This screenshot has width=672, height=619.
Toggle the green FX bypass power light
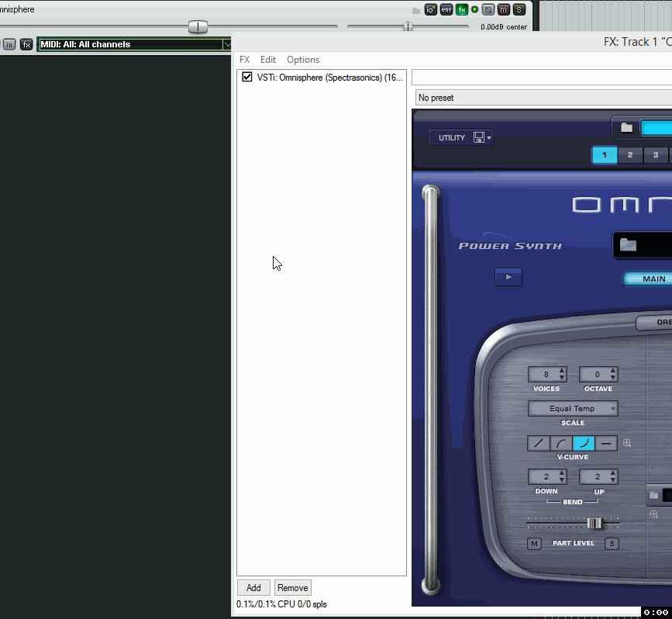(475, 9)
